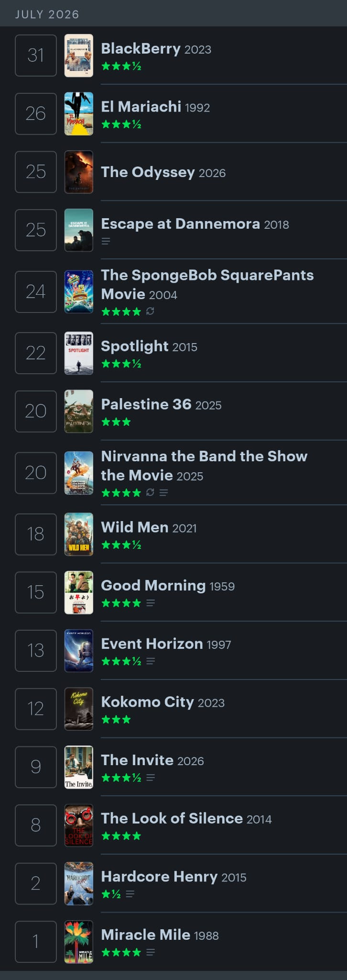Open Miracle Mile review icon
Viewport: 347px width, 980px height.
[151, 952]
